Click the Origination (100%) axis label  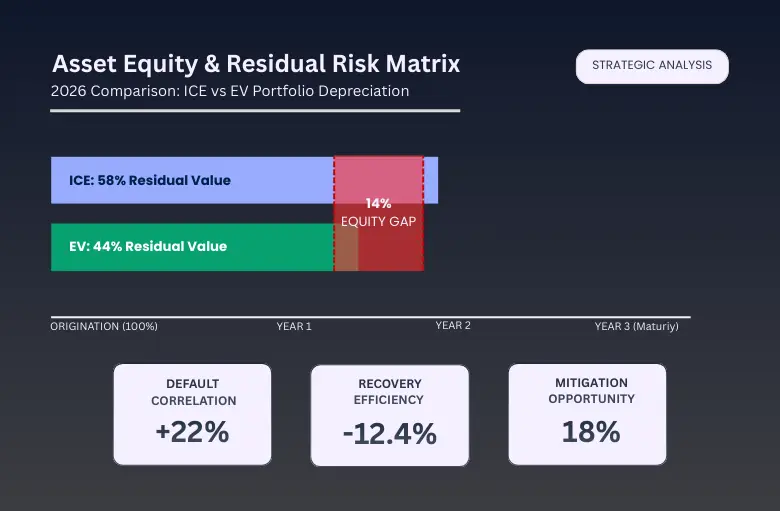[x=104, y=326]
